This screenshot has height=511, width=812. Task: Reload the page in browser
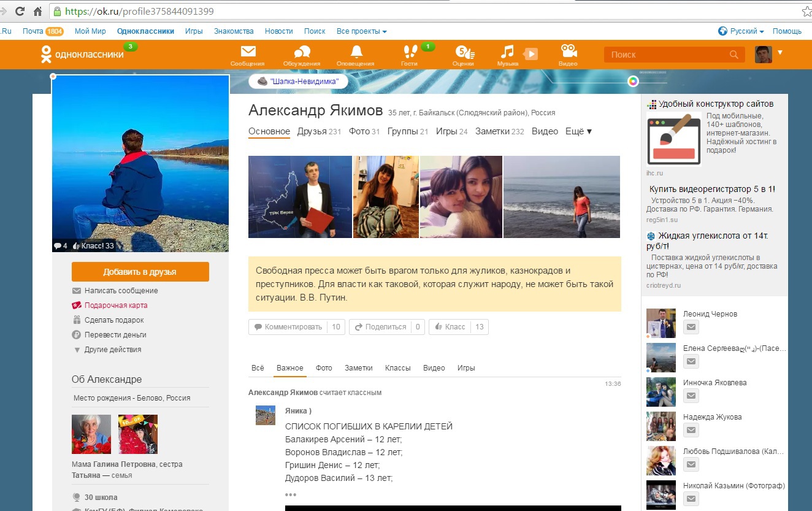point(20,11)
